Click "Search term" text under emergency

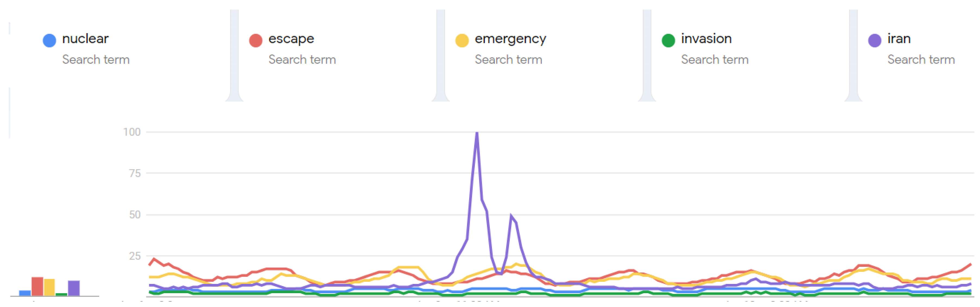coord(508,60)
